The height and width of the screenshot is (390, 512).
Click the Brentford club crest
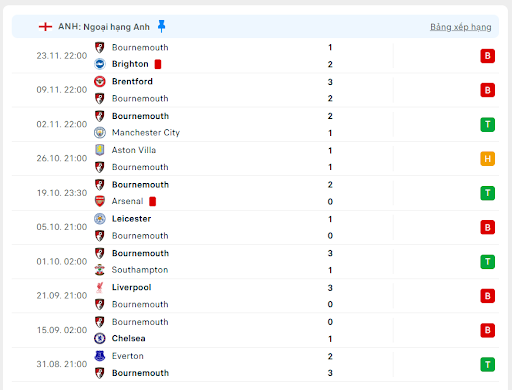click(100, 81)
